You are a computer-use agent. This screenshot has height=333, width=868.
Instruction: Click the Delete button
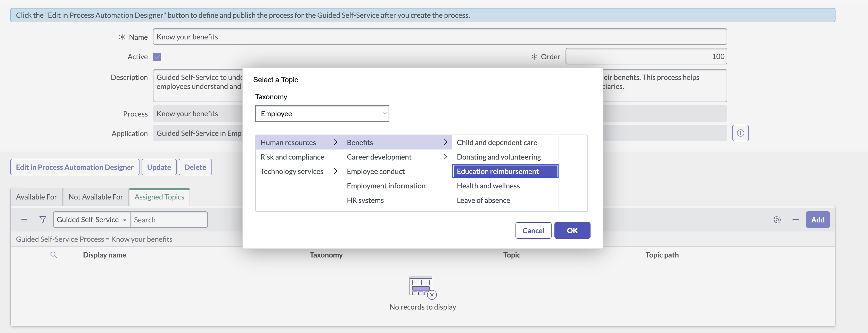pos(195,167)
